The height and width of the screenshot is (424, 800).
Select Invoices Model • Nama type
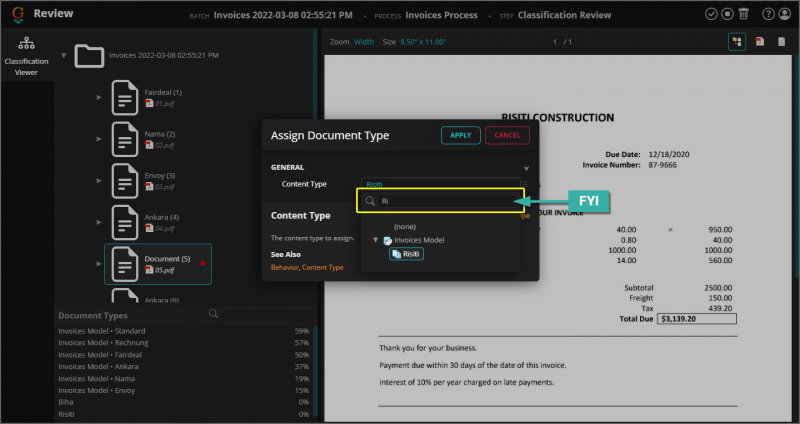184,379
